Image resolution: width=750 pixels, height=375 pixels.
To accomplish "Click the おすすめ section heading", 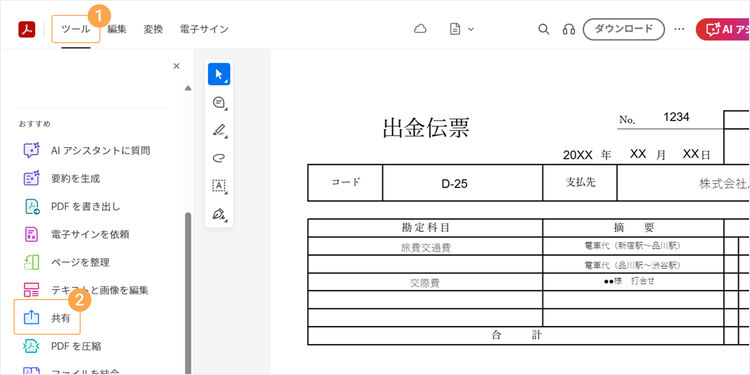I will (x=35, y=124).
